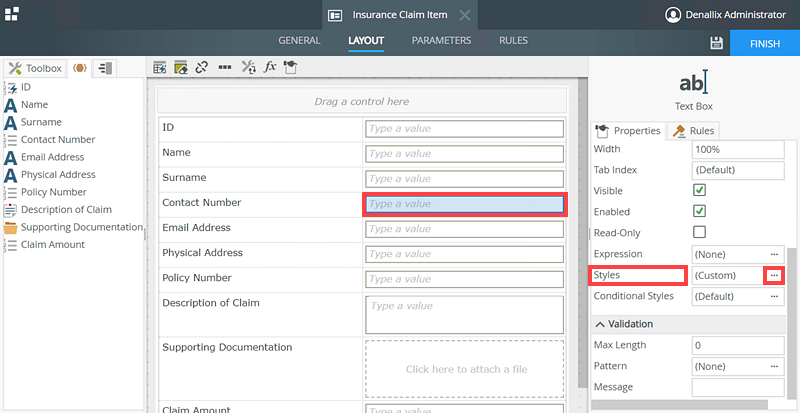Image resolution: width=800 pixels, height=413 pixels.
Task: Go to the PARAMETERS tab
Action: tap(441, 41)
